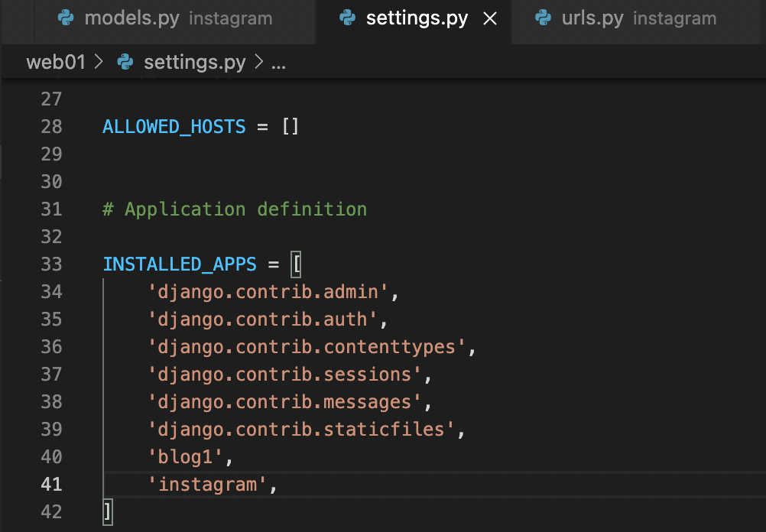
Task: Click Python icon on models.py tab
Action: (66, 18)
